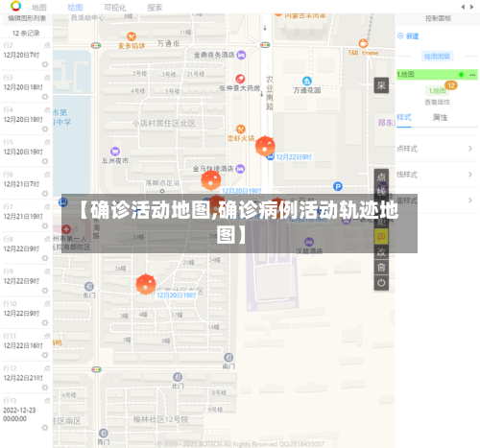Screen dimensions: 480x448
Task: Click the bus stop icon at map left edge
Action: click(63, 202)
